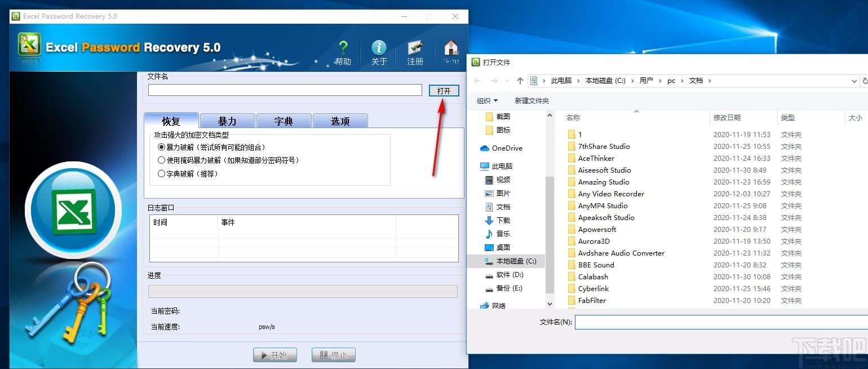Screen dimensions: 868x369
Task: Click navigation pane scroll down arrow
Action: 550,304
